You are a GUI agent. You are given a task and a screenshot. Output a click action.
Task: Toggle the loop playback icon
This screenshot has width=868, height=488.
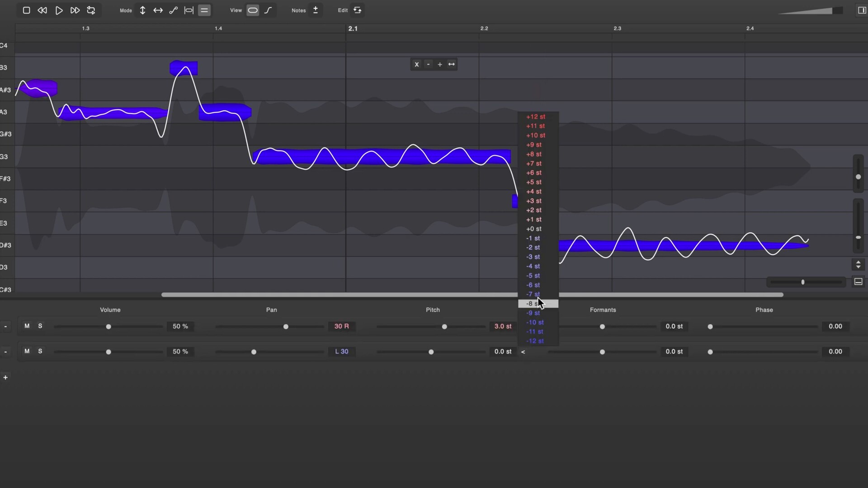(x=91, y=10)
